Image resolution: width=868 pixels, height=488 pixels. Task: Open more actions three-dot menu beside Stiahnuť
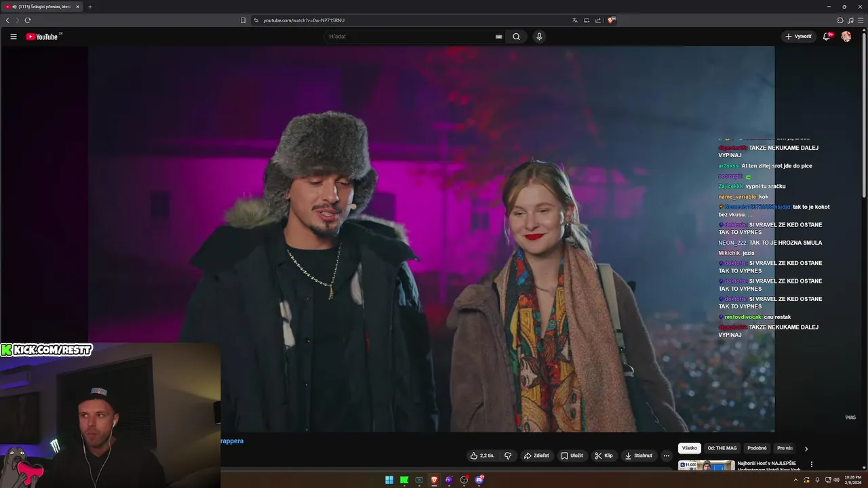coord(666,455)
